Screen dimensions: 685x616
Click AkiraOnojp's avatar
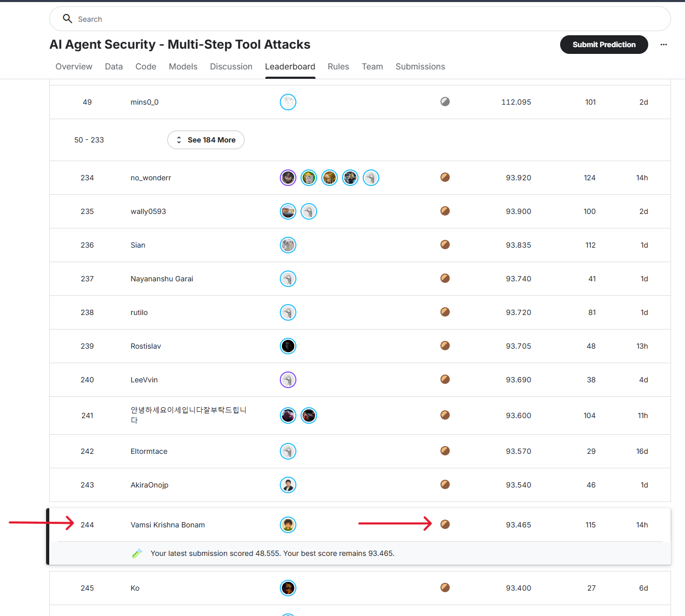pos(288,485)
